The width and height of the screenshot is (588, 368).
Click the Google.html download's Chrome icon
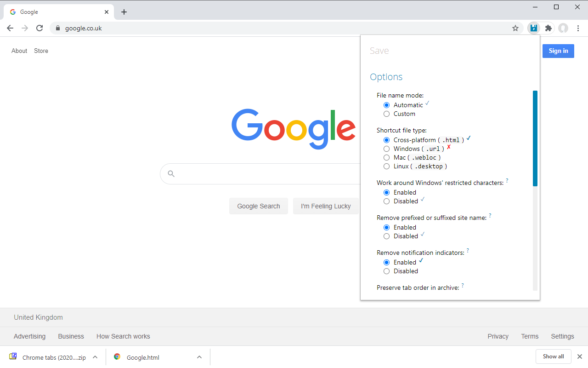(117, 356)
